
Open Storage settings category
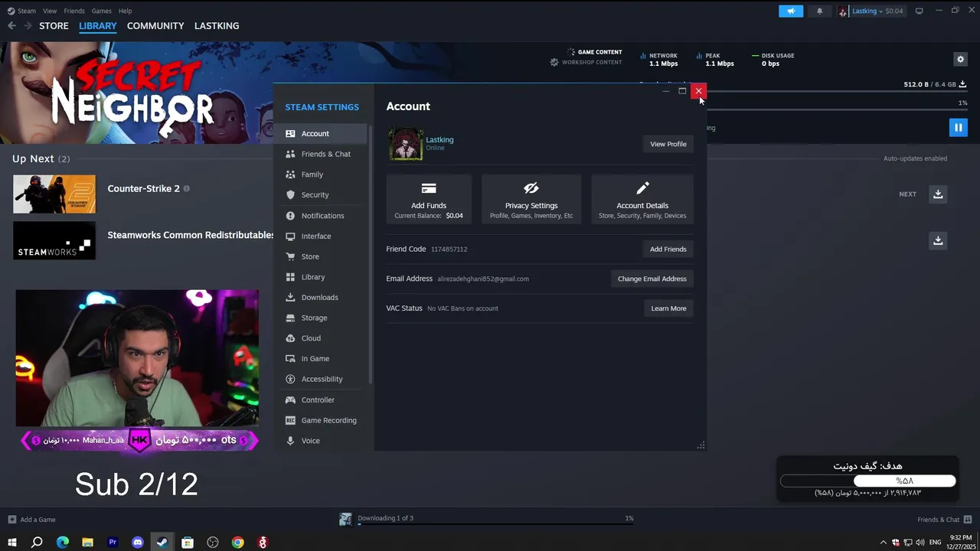pyautogui.click(x=322, y=318)
